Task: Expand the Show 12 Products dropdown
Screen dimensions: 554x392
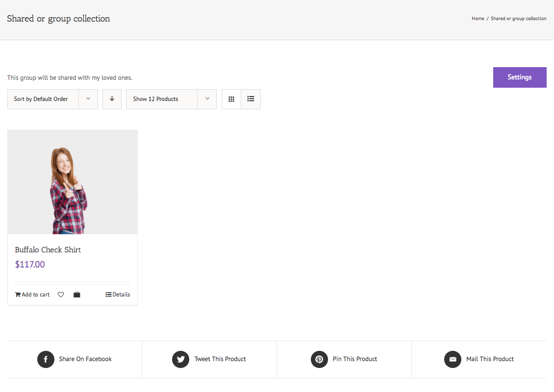Action: 162,99
